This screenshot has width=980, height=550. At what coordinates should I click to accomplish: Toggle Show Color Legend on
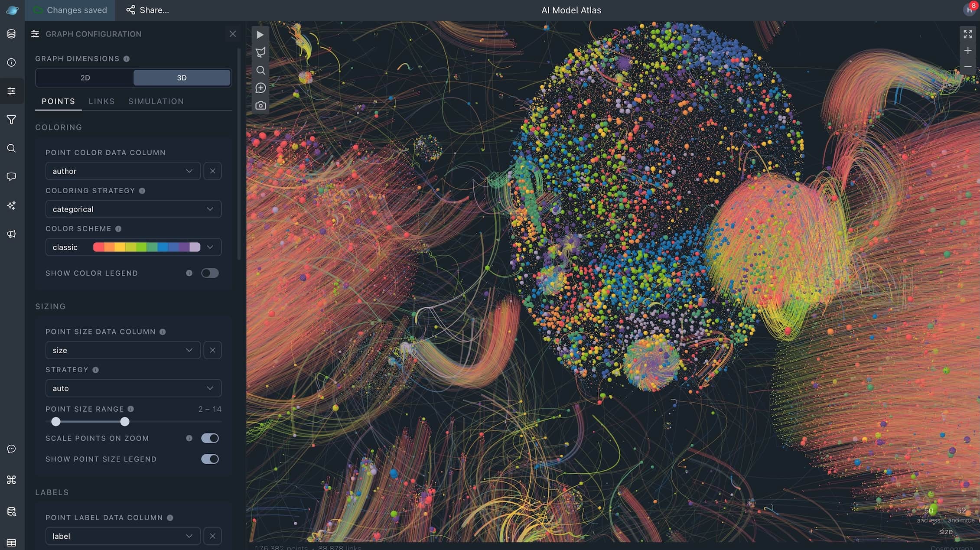[210, 273]
